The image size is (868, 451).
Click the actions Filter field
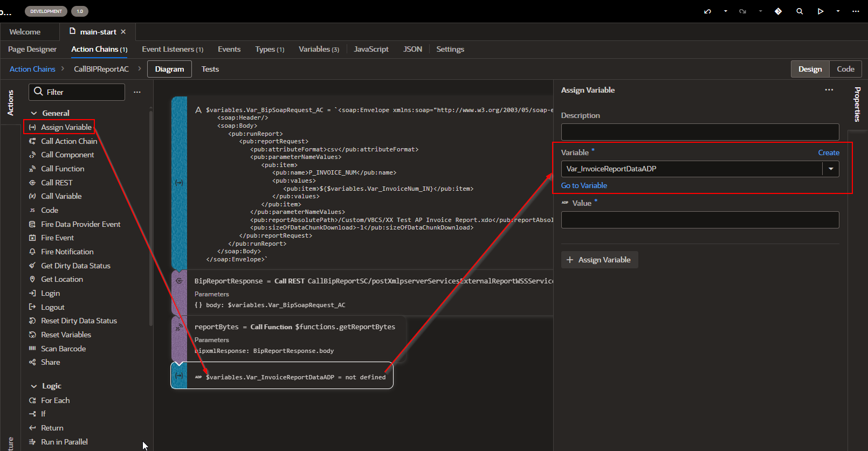point(77,92)
